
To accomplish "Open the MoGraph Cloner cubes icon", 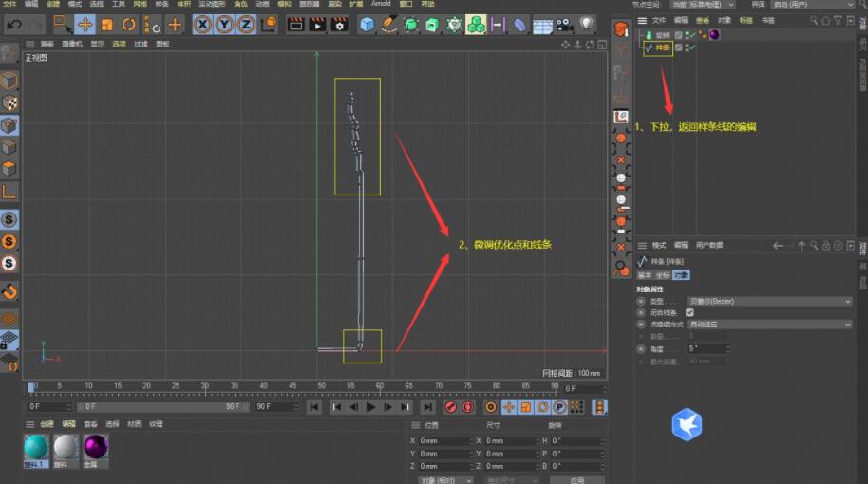I will 476,25.
